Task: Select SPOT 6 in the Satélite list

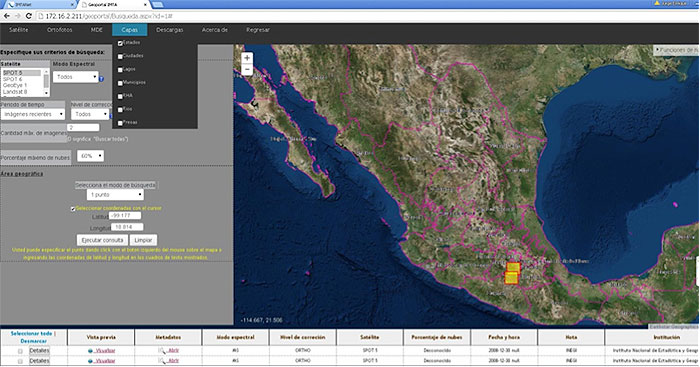Action: pos(21,79)
